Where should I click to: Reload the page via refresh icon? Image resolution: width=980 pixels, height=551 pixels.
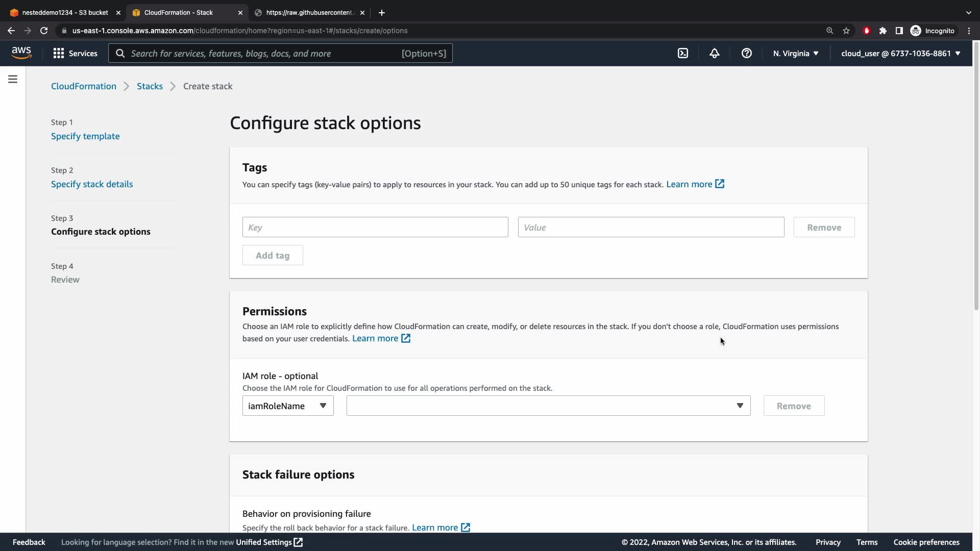[44, 31]
